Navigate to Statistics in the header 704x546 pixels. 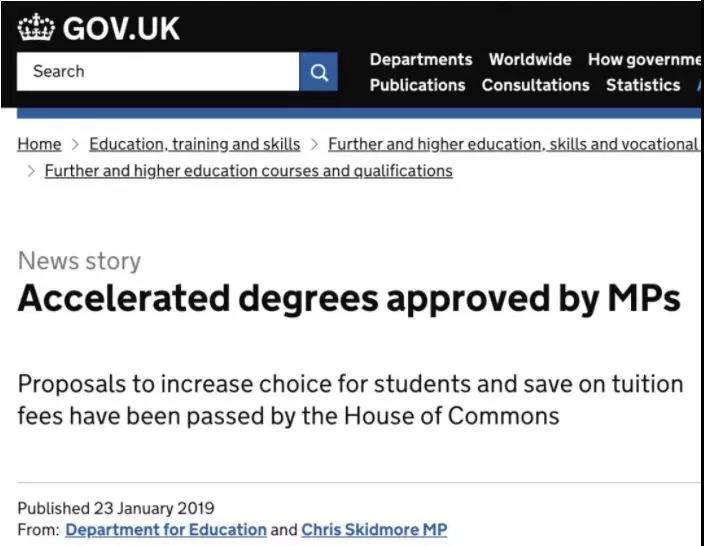point(643,85)
